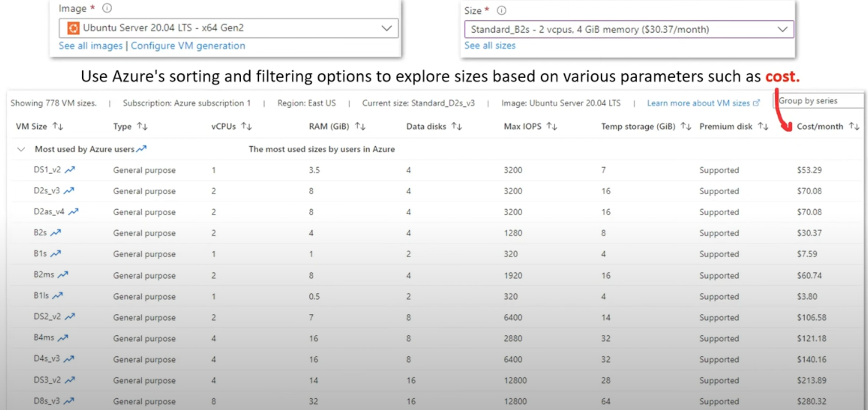Click the Ubuntu logo in image dropdown
The image size is (868, 410).
73,28
